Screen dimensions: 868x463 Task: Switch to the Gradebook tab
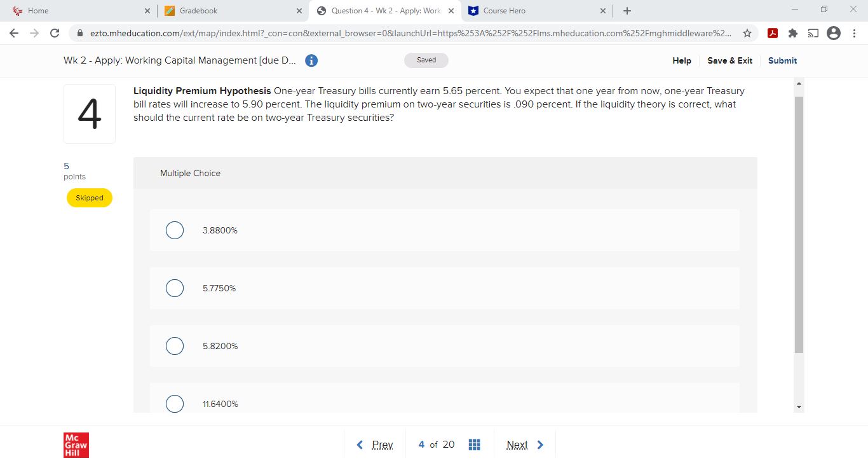click(x=232, y=11)
